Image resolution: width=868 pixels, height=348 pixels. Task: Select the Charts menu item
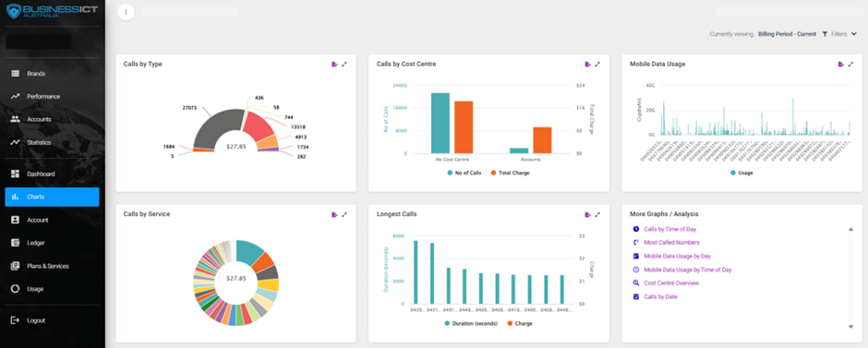point(52,197)
